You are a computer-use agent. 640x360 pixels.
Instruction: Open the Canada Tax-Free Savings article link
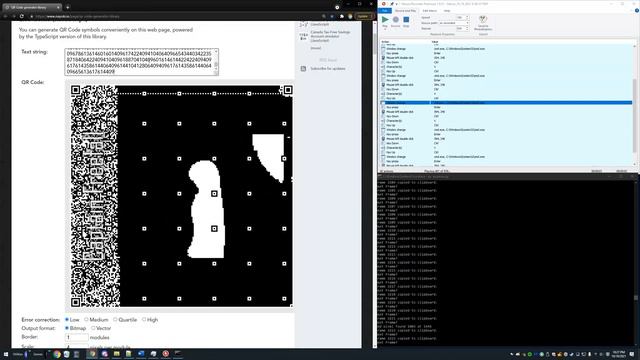click(330, 36)
